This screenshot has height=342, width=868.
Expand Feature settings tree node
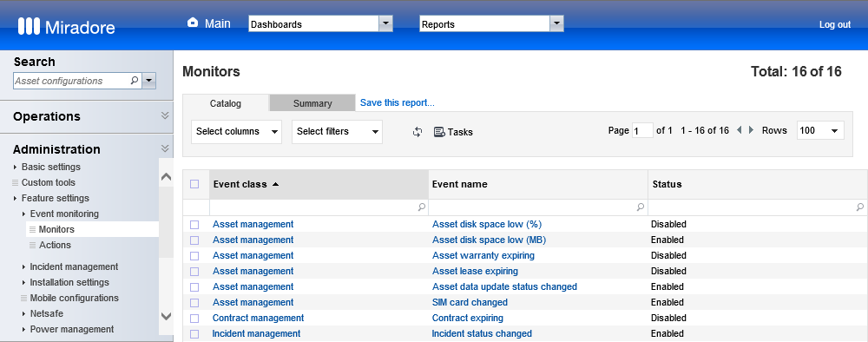(x=15, y=198)
